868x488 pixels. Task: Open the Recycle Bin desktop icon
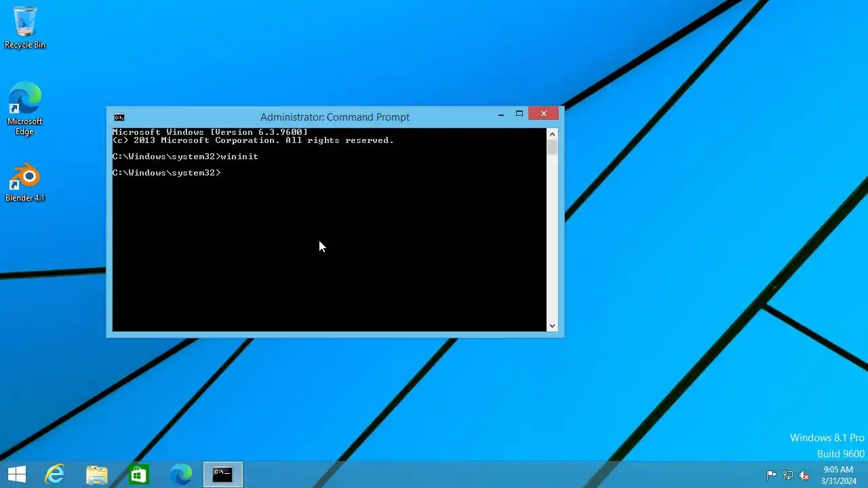pos(25,28)
